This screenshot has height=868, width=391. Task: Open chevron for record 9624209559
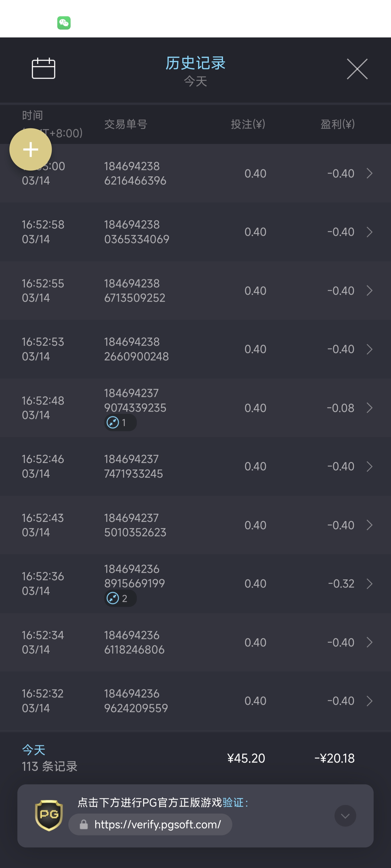tap(369, 701)
